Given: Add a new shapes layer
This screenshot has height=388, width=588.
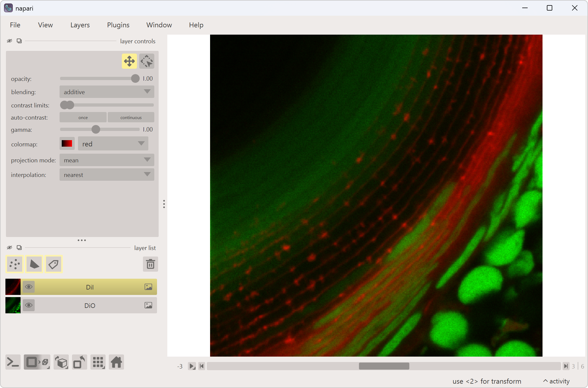Looking at the screenshot, I should (x=34, y=264).
